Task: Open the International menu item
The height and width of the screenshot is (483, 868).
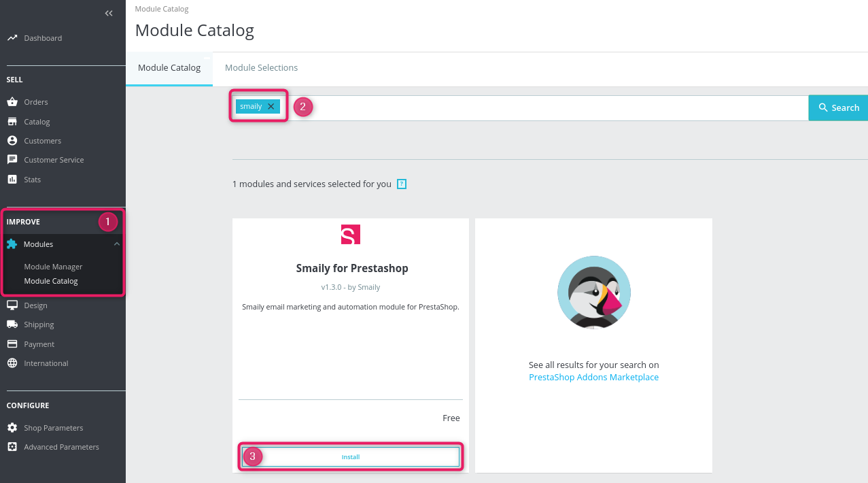Action: click(46, 363)
